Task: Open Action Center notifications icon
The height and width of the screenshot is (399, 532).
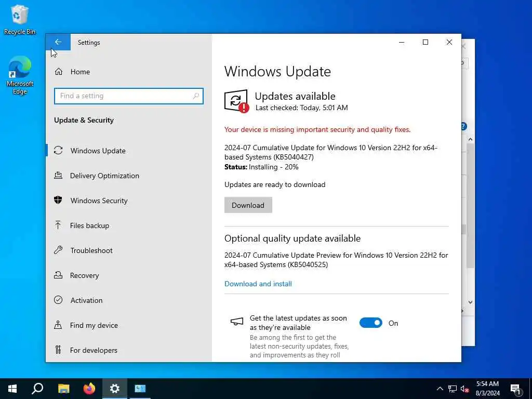Action: click(x=516, y=389)
